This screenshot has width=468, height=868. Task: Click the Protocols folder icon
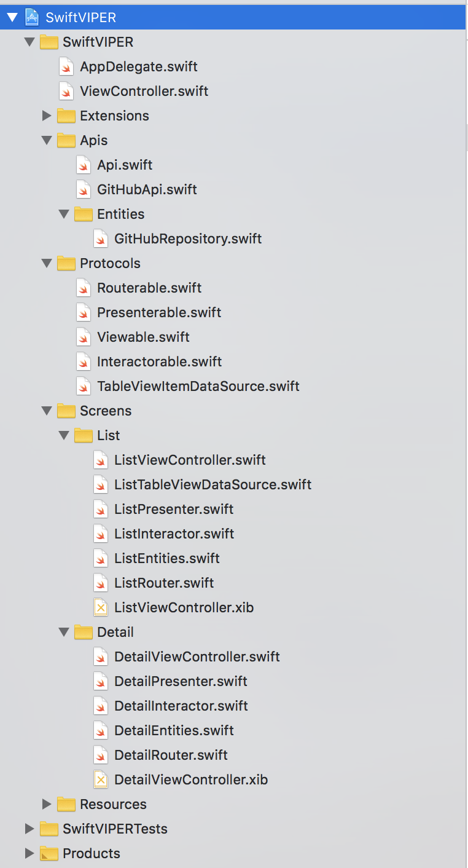(x=66, y=263)
